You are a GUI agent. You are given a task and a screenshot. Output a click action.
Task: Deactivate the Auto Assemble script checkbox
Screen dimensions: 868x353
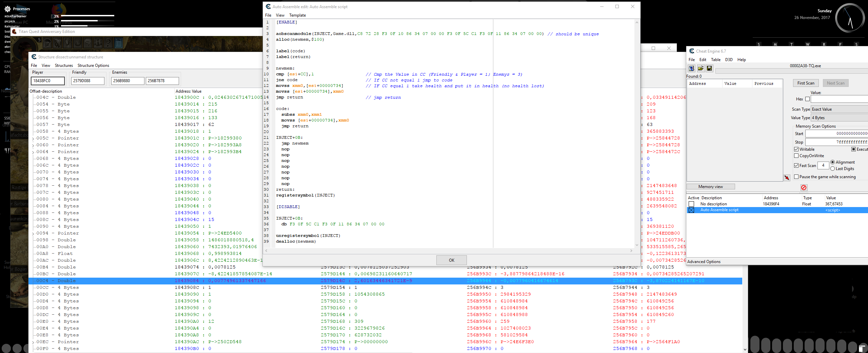(x=691, y=210)
